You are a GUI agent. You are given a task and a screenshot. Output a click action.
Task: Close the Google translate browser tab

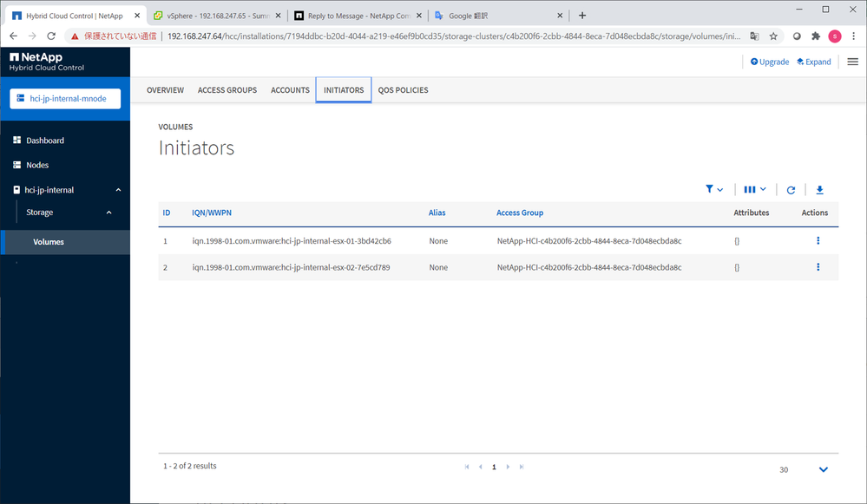click(560, 16)
